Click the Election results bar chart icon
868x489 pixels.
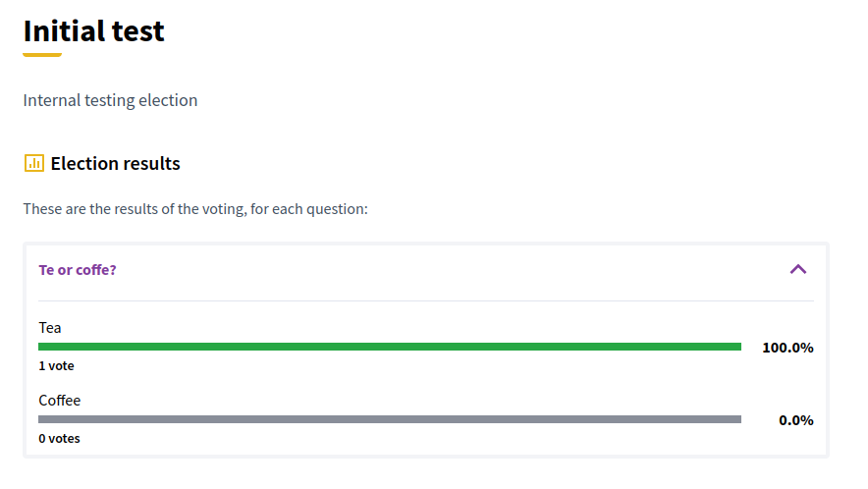pos(34,163)
